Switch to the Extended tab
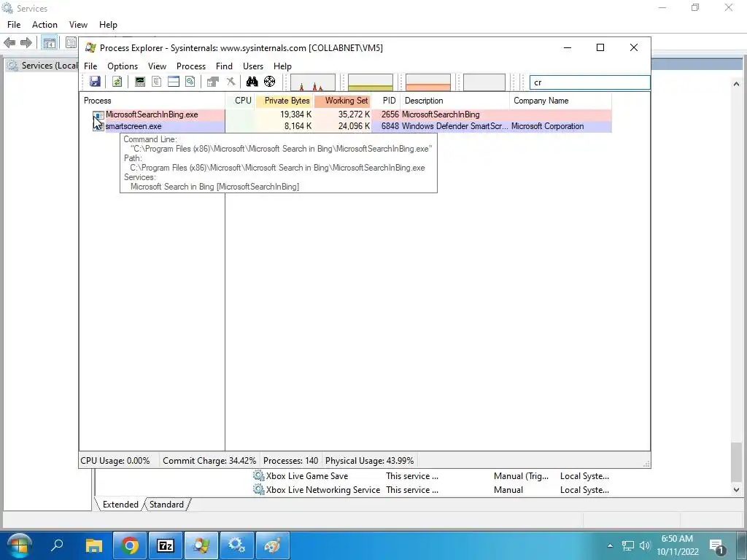The height and width of the screenshot is (560, 747). (x=120, y=505)
